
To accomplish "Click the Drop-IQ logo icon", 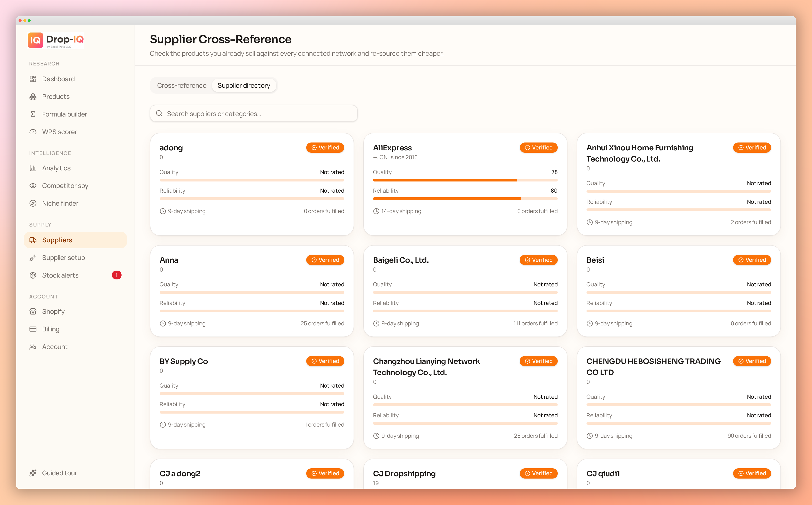I will click(35, 40).
